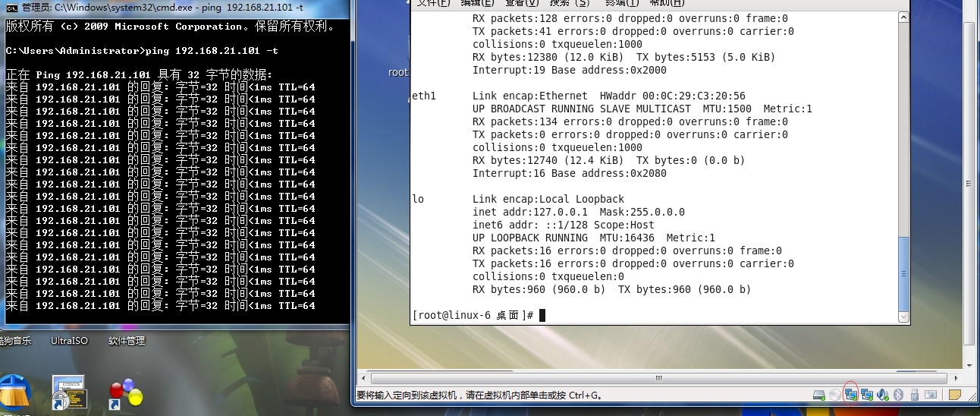Click the VMware horizontal scrollbar left arrow
This screenshot has width=980, height=416.
[x=363, y=378]
